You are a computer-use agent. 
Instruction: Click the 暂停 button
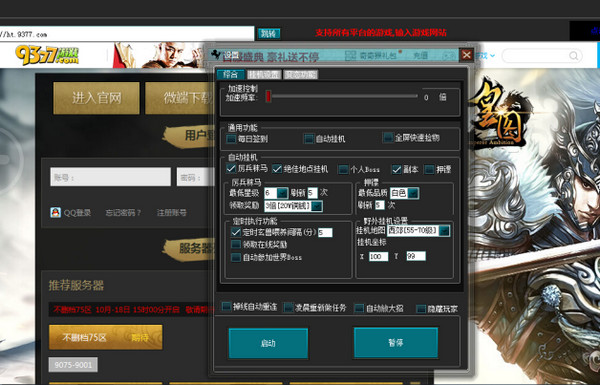click(396, 343)
